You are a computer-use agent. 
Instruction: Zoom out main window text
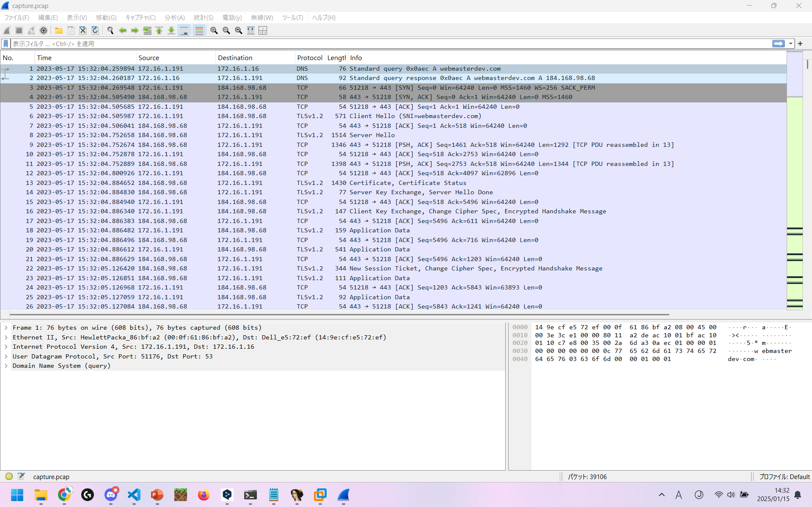point(226,30)
